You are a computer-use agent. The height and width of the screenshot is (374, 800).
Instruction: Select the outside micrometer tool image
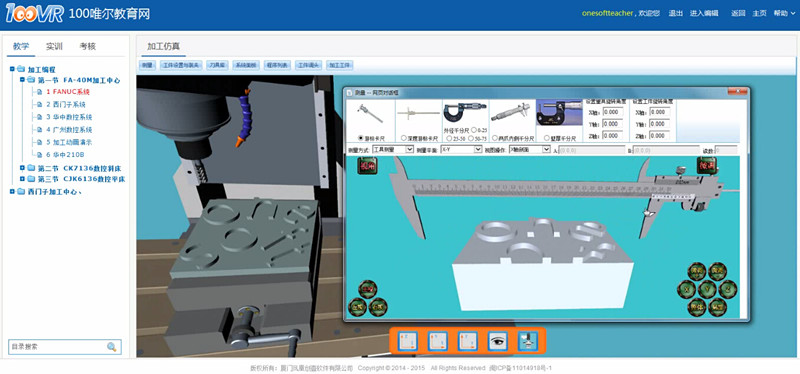pos(465,112)
